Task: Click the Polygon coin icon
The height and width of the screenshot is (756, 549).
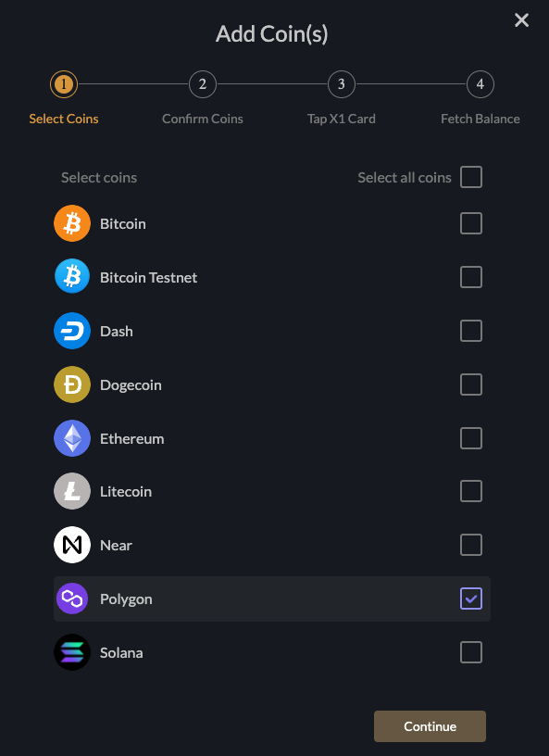Action: (x=72, y=598)
